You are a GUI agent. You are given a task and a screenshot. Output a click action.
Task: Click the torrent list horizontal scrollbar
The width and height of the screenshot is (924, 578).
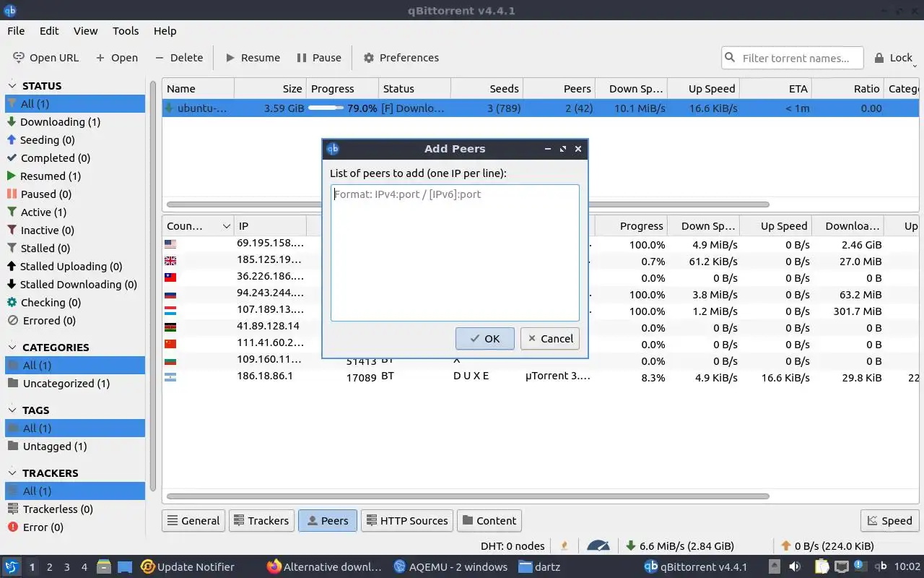tap(468, 204)
